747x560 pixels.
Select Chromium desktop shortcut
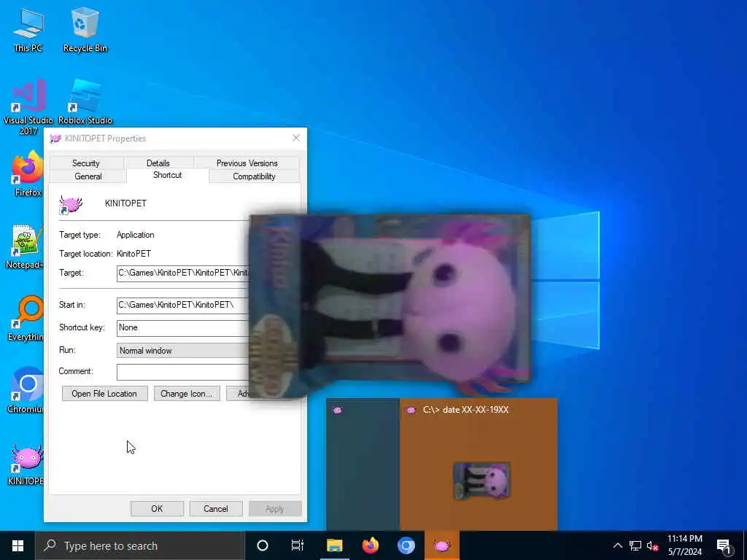pyautogui.click(x=26, y=391)
